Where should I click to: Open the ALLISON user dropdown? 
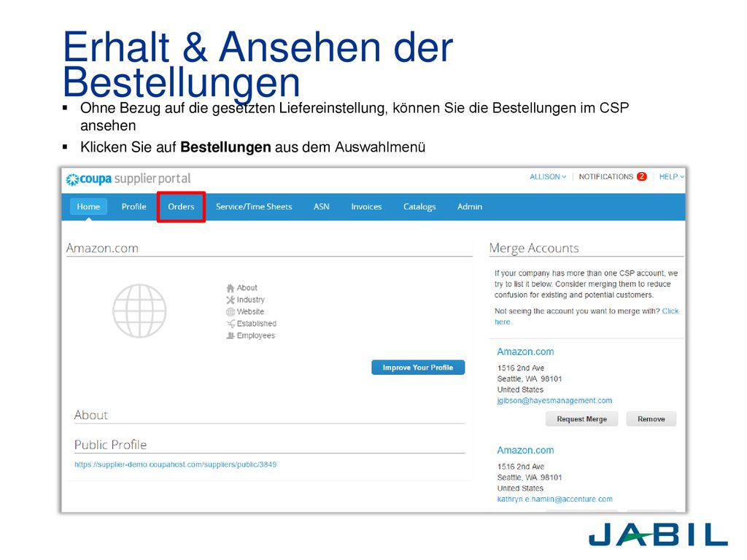pos(548,176)
